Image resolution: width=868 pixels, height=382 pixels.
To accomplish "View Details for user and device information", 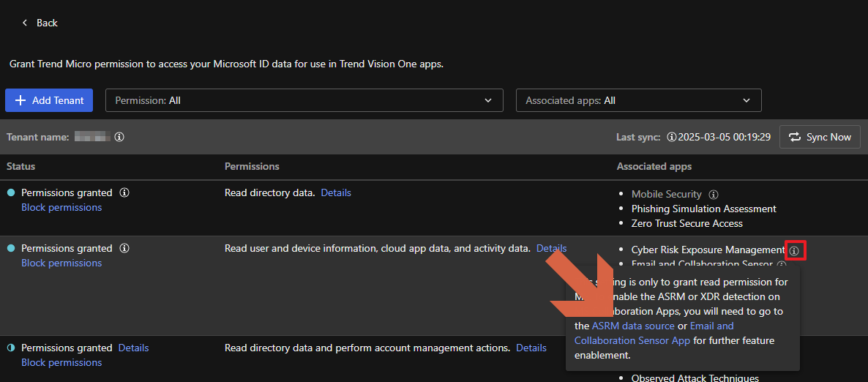I will click(x=551, y=249).
